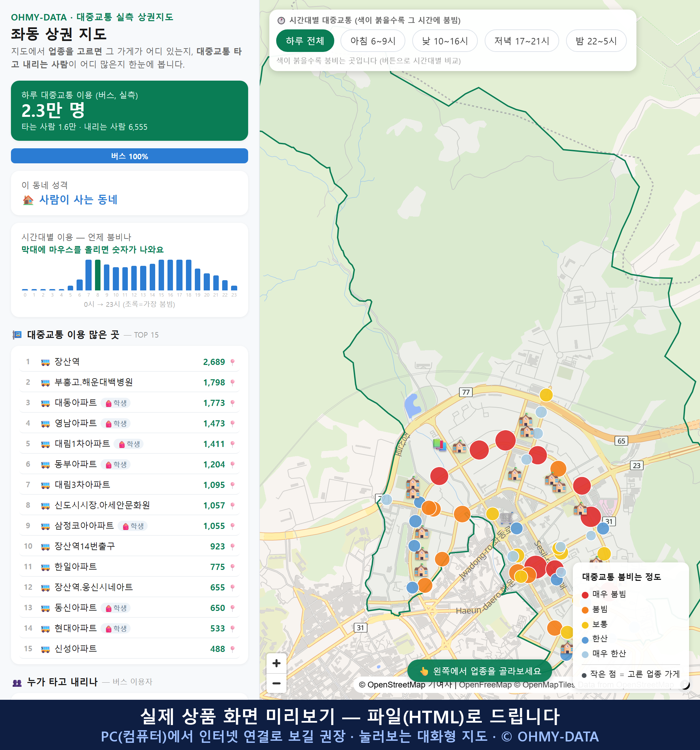Click the pin icon for 신도시시장.아세안문화원
Image resolution: width=700 pixels, height=750 pixels.
pos(232,505)
